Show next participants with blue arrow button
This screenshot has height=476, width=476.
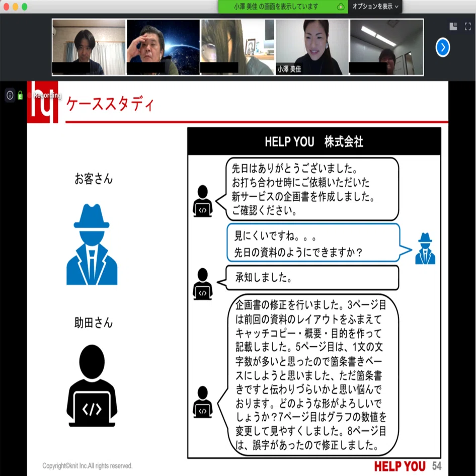pyautogui.click(x=443, y=47)
